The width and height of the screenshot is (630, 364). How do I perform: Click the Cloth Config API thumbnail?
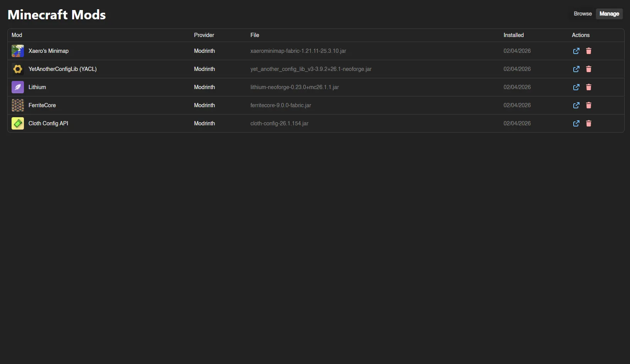click(x=18, y=123)
